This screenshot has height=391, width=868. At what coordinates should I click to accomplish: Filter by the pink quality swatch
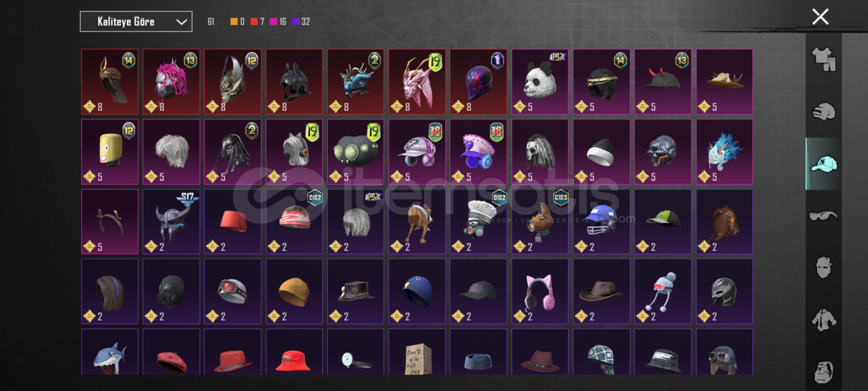(273, 22)
